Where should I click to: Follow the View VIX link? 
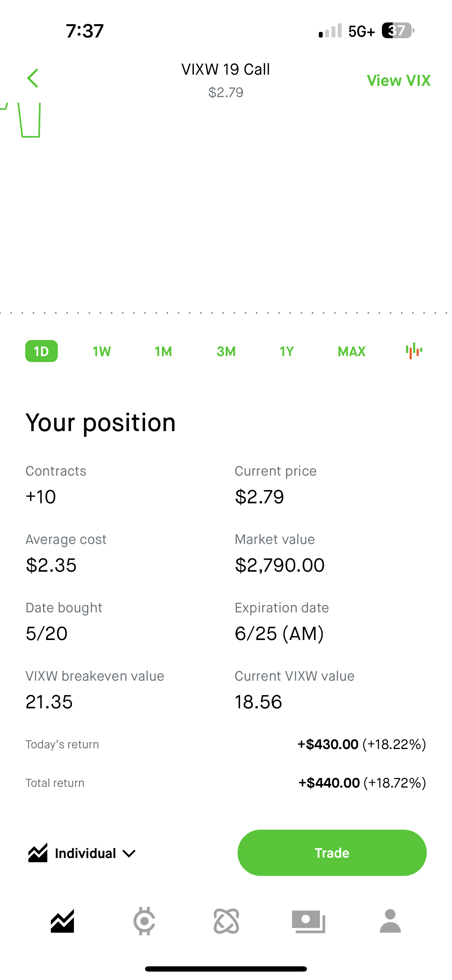click(x=398, y=80)
